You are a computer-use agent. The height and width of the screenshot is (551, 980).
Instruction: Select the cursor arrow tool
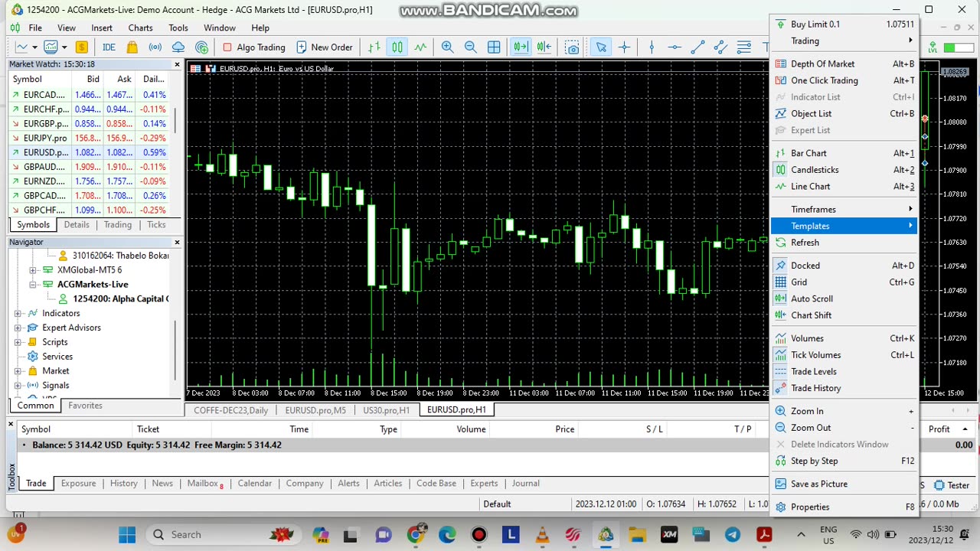click(601, 47)
